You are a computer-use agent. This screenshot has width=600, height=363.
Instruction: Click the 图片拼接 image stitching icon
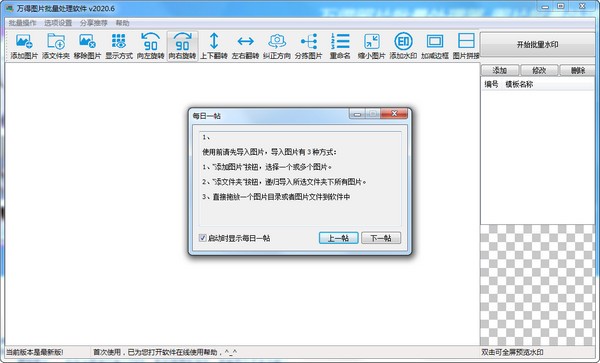point(466,46)
